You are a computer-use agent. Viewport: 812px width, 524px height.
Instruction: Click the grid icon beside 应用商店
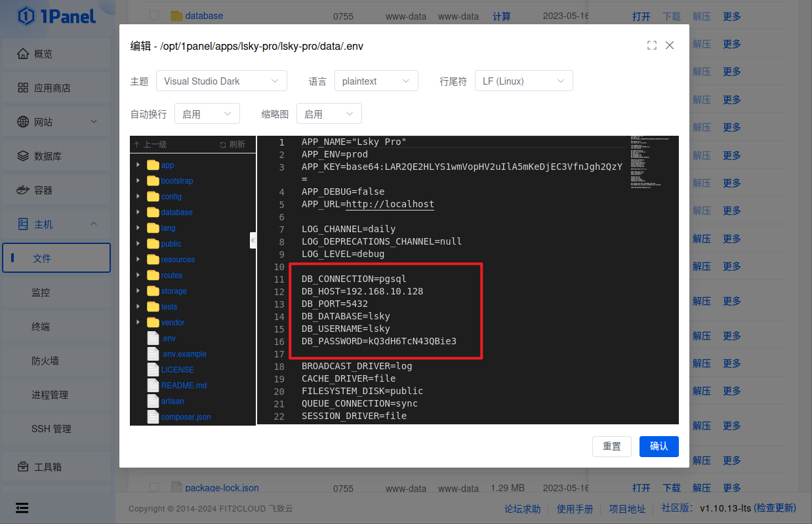[23, 88]
